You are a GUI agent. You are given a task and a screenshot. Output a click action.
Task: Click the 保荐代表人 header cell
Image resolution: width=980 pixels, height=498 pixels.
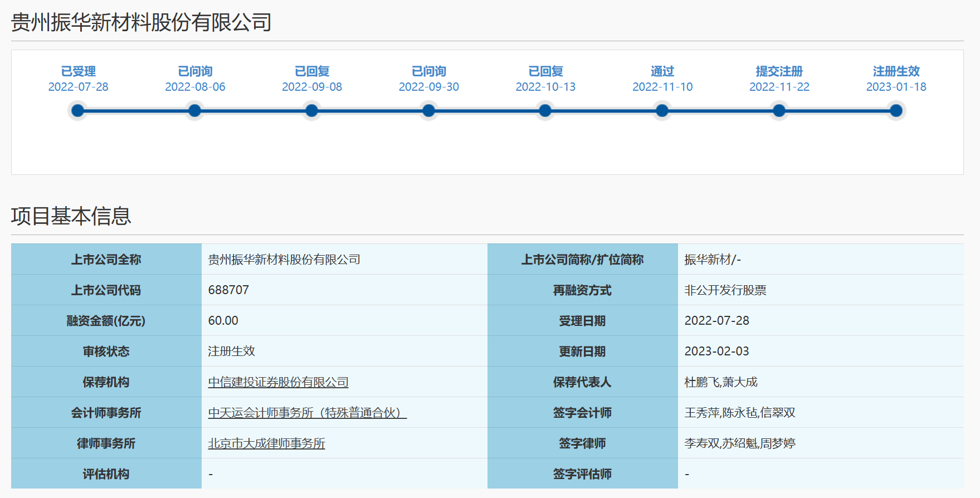point(583,382)
